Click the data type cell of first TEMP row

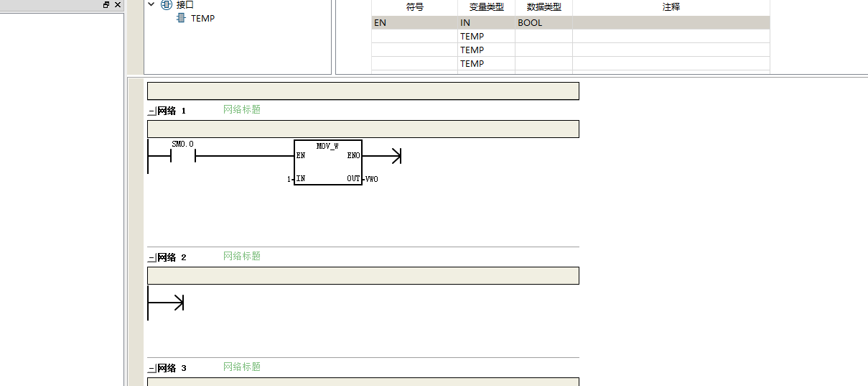(x=544, y=36)
